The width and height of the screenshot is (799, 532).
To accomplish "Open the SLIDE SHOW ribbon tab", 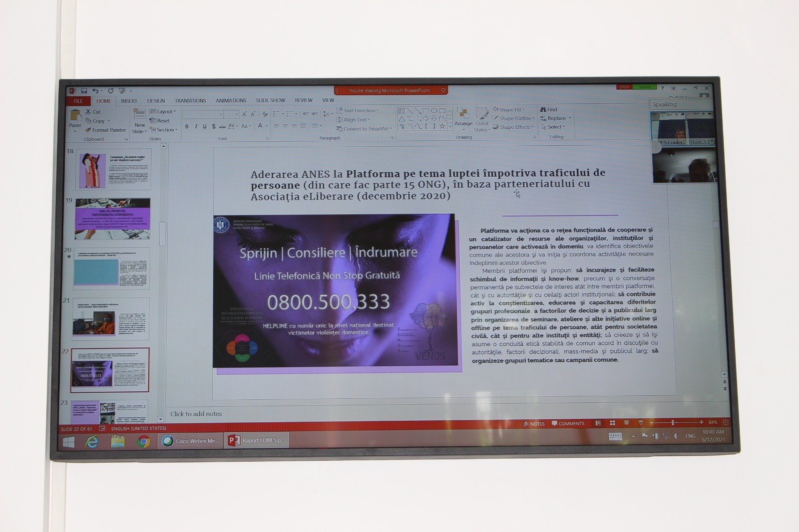I will pyautogui.click(x=270, y=100).
